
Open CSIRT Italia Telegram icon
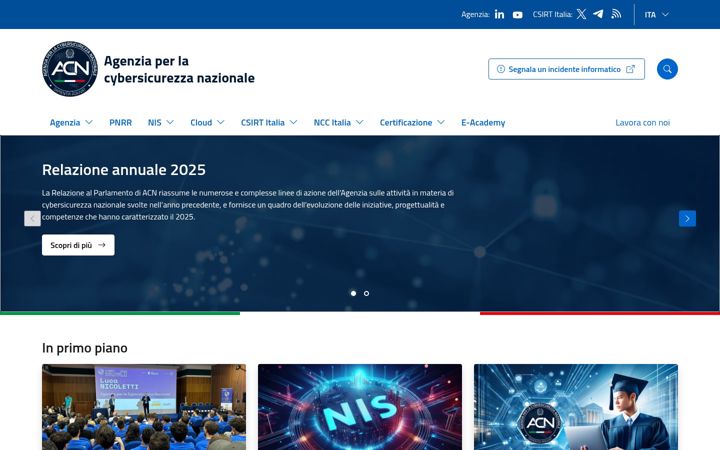coord(598,14)
